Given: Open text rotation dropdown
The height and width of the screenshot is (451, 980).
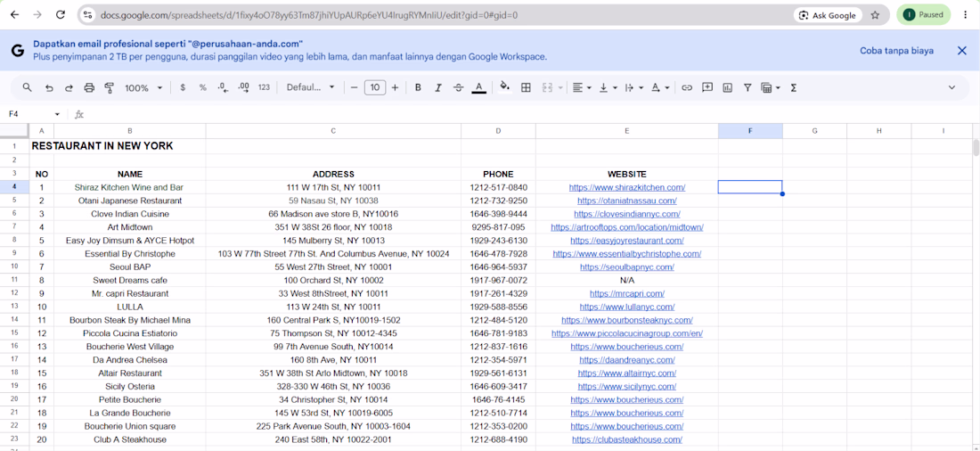Looking at the screenshot, I should [660, 87].
